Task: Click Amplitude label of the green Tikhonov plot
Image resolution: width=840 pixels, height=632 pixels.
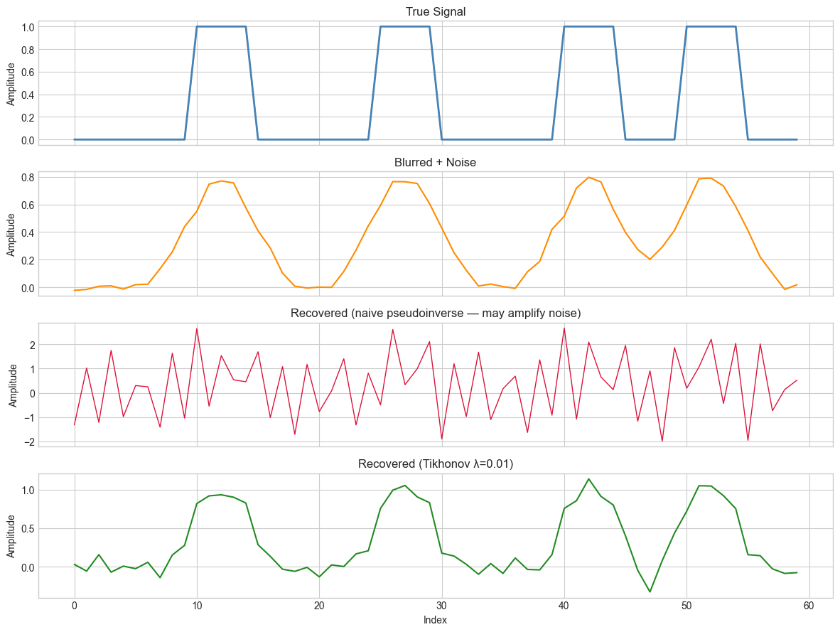Action: click(x=11, y=535)
